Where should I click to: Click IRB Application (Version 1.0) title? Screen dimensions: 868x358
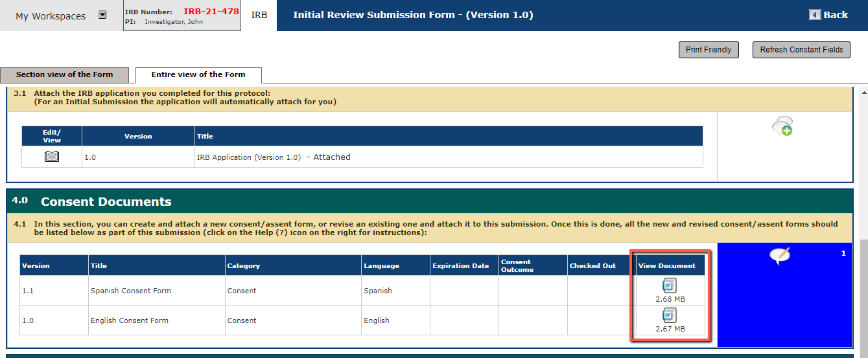coord(249,157)
